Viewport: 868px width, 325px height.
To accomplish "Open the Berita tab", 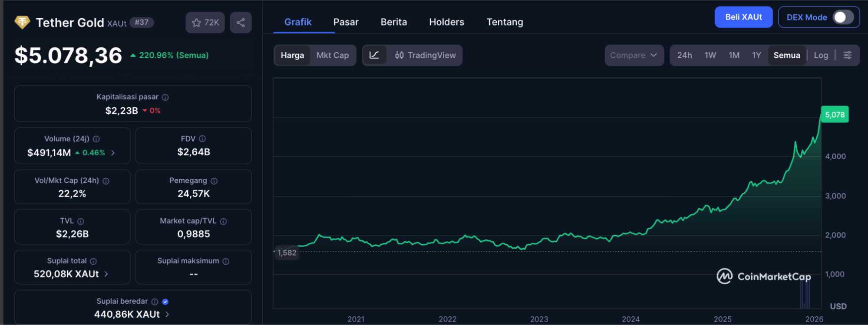I will tap(394, 22).
